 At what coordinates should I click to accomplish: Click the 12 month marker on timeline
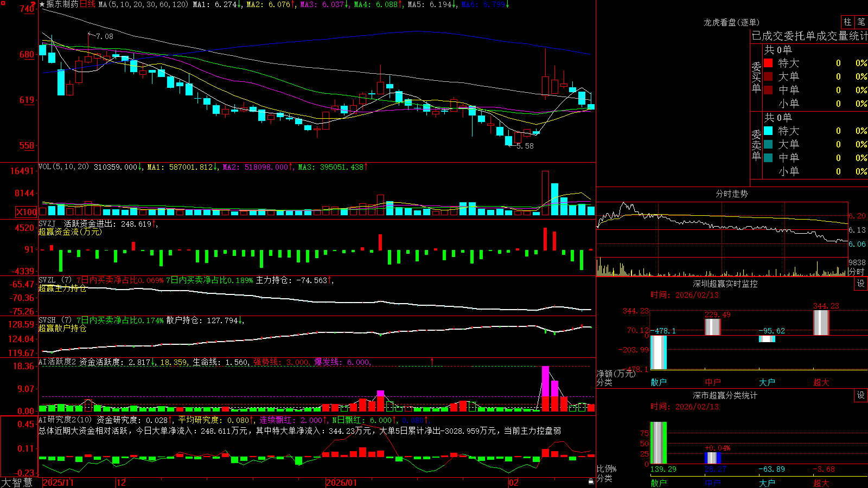pos(121,483)
